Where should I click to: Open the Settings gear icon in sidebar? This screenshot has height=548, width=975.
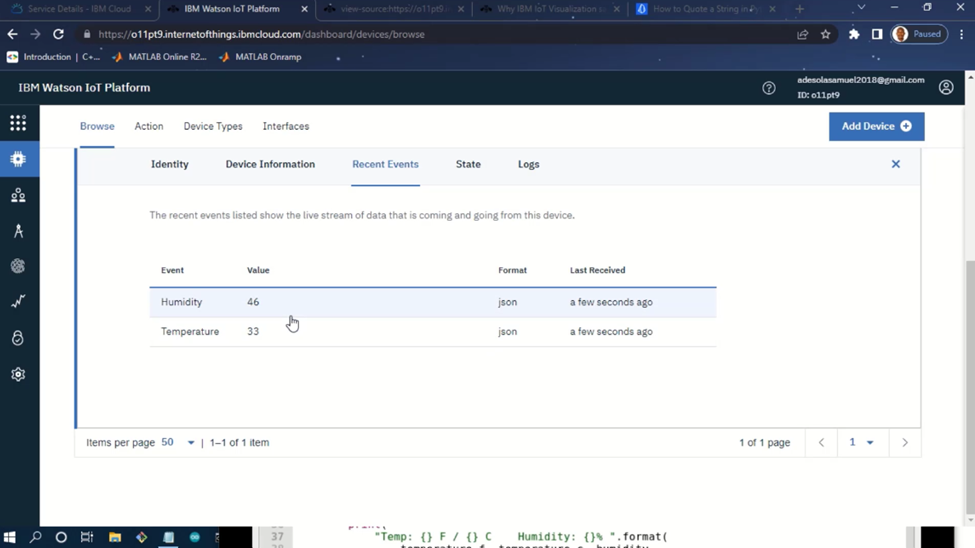tap(18, 374)
